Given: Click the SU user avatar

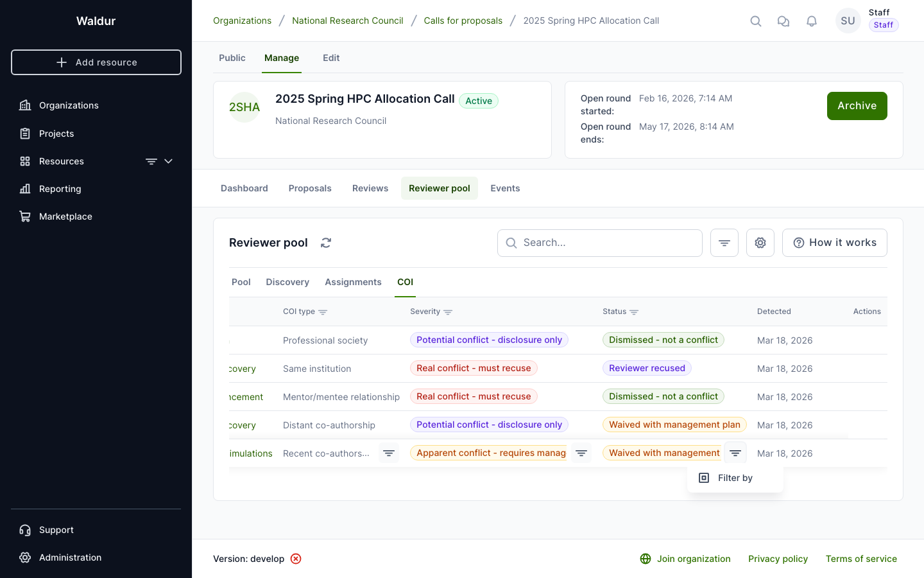Looking at the screenshot, I should [848, 21].
